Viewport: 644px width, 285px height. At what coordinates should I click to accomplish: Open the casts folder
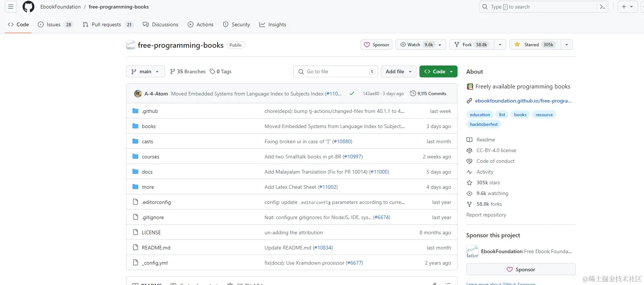[147, 141]
